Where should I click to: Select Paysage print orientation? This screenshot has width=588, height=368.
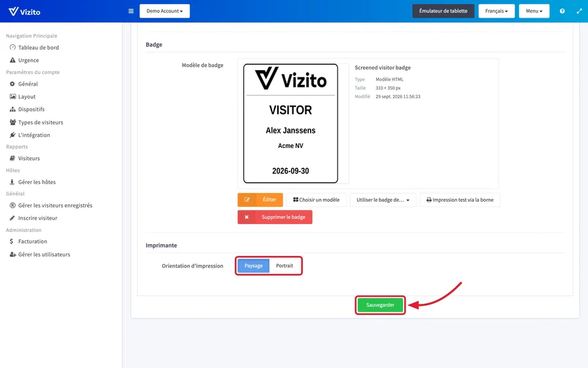(254, 266)
